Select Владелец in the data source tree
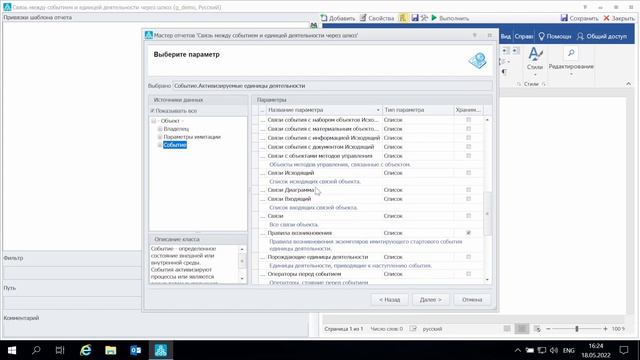 176,129
